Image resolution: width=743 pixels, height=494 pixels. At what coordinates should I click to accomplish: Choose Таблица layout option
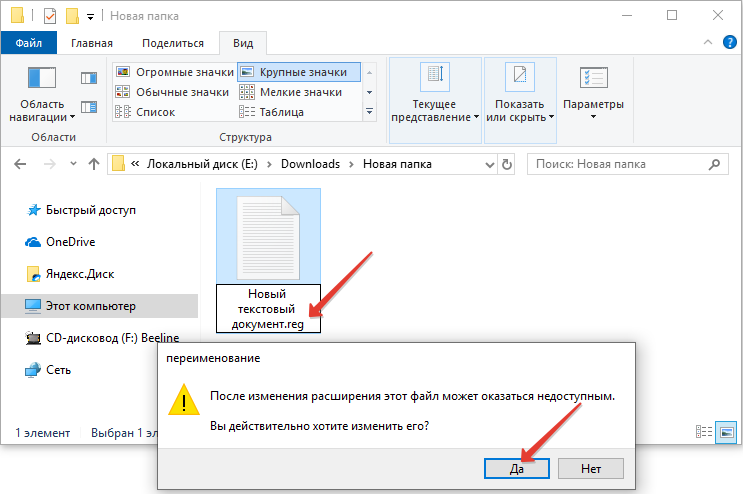(x=271, y=112)
